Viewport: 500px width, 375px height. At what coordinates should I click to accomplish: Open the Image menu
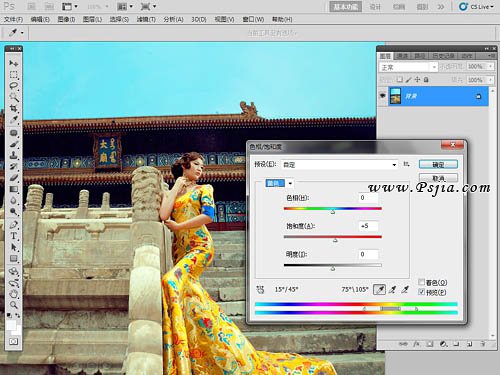click(66, 19)
